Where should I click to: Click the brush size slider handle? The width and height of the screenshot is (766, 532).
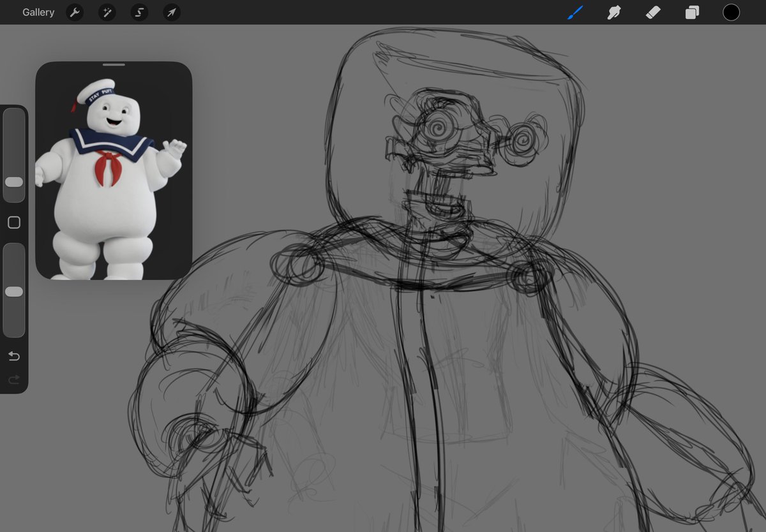(14, 182)
